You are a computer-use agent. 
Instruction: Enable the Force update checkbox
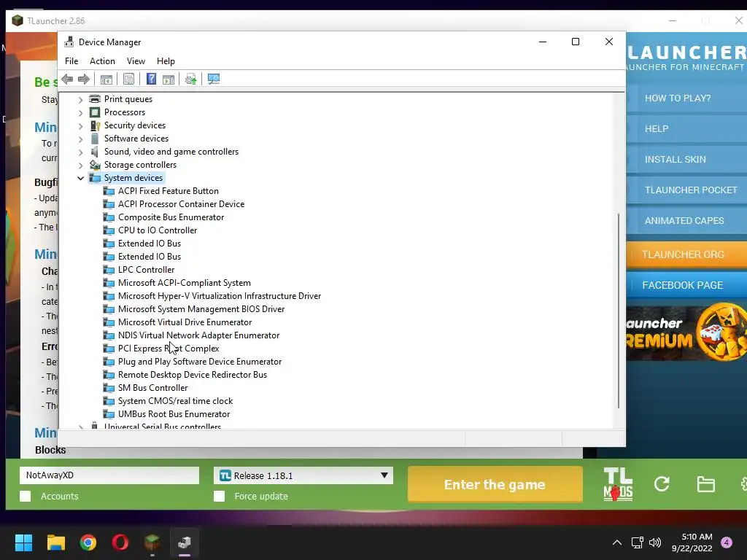(x=219, y=496)
